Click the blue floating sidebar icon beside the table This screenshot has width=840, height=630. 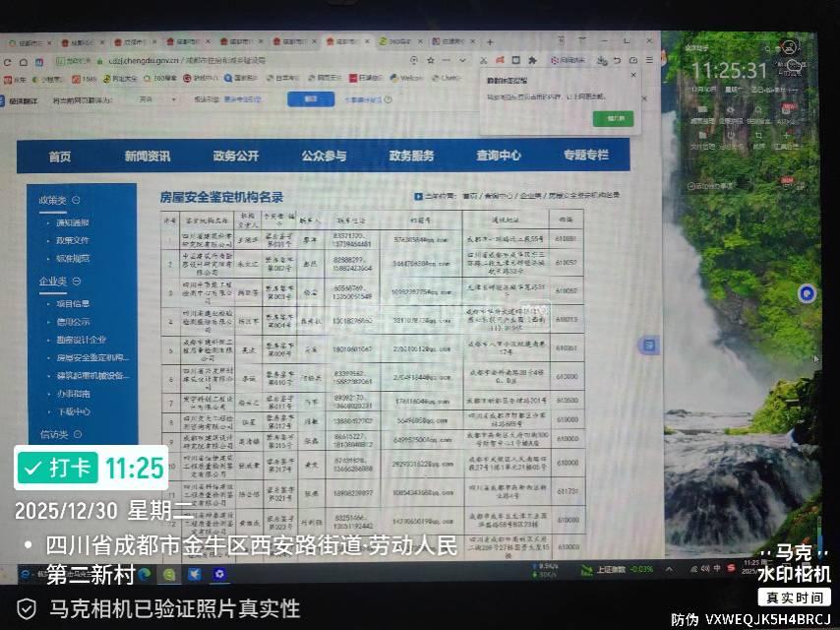click(648, 345)
